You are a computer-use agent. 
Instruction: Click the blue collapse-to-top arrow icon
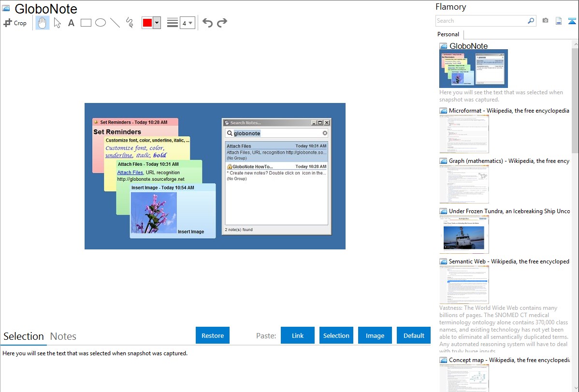(572, 21)
